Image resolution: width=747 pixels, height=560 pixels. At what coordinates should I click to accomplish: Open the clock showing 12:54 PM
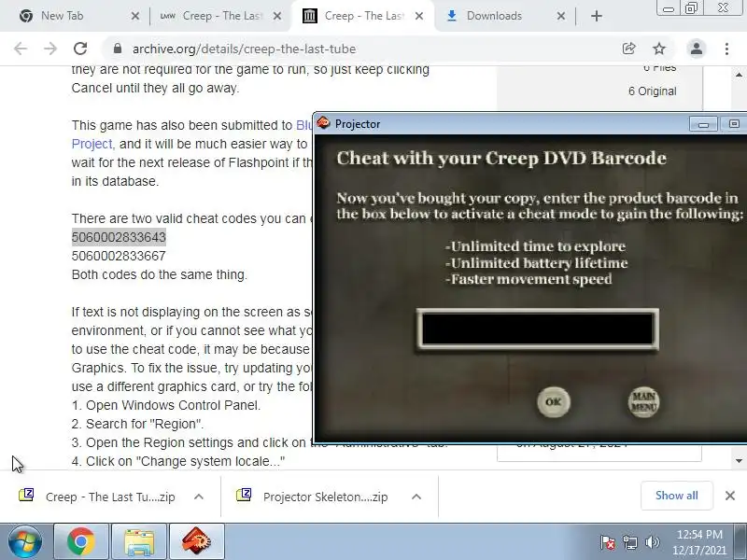(699, 542)
